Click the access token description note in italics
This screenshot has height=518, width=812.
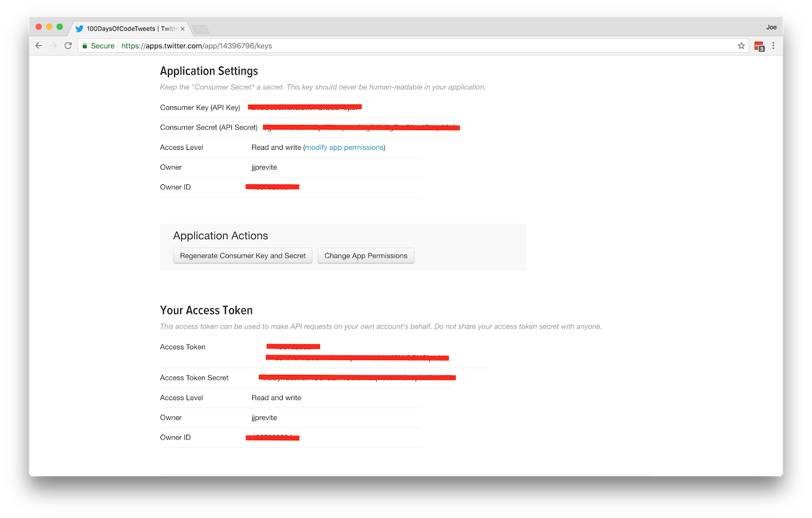[x=381, y=327]
